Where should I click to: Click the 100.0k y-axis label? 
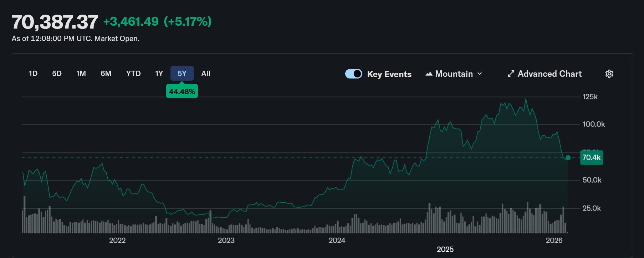pyautogui.click(x=594, y=124)
